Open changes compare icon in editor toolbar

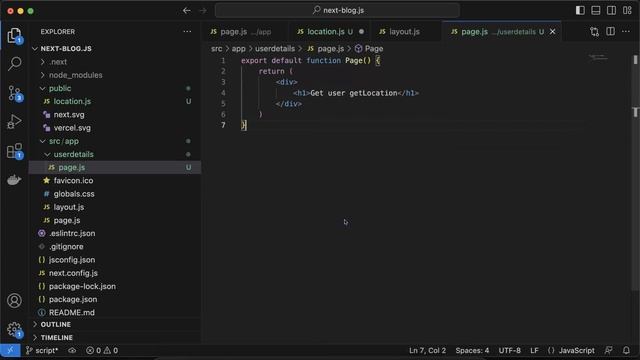[594, 31]
